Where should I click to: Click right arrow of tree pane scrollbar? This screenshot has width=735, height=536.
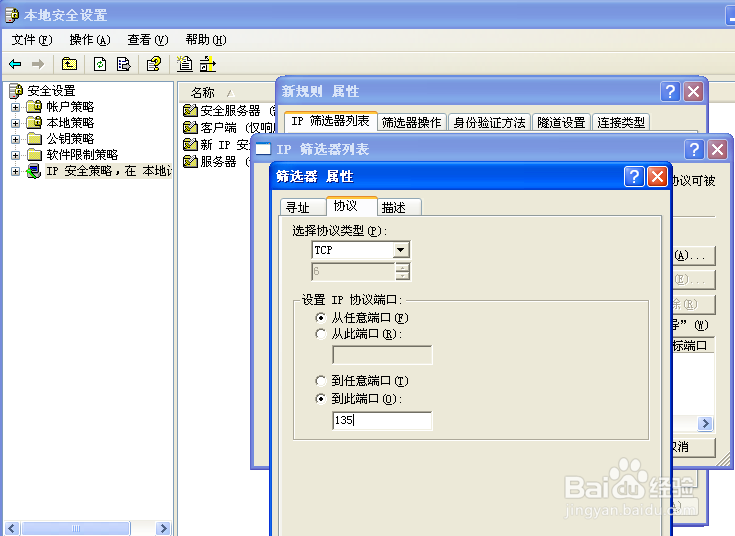[x=163, y=528]
